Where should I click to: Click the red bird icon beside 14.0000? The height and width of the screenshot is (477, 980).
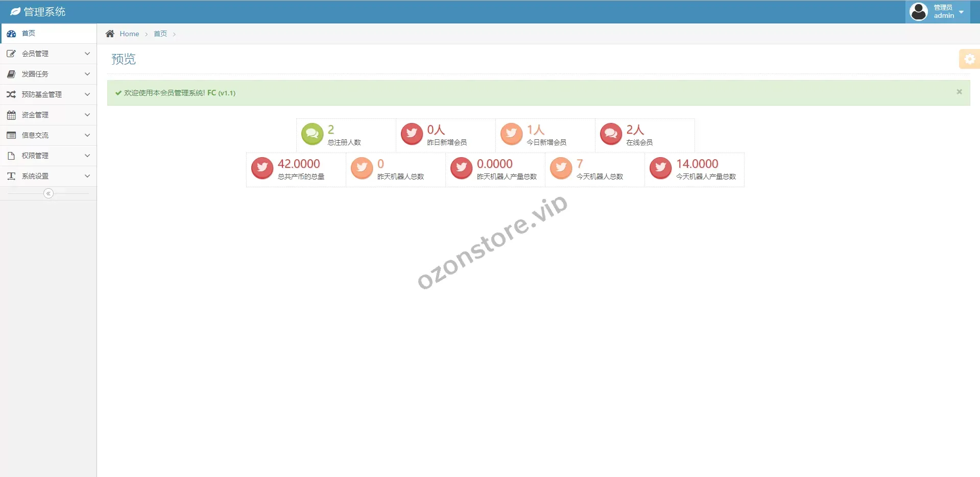pos(660,168)
